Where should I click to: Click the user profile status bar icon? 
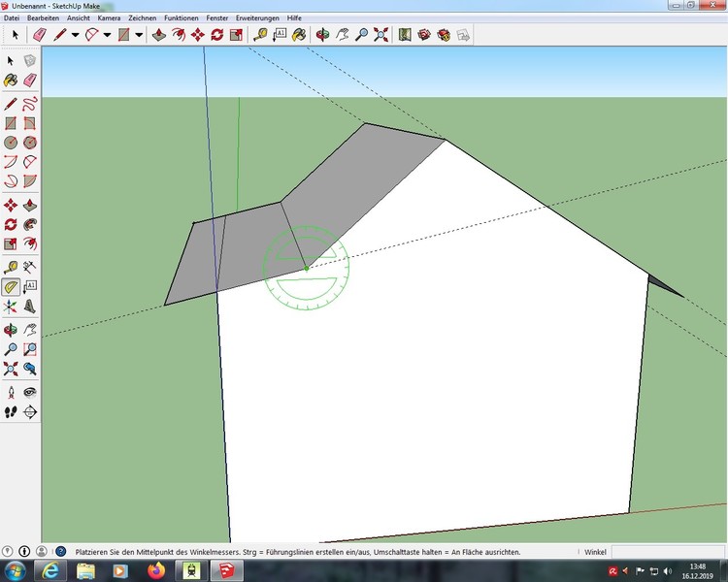tap(42, 551)
